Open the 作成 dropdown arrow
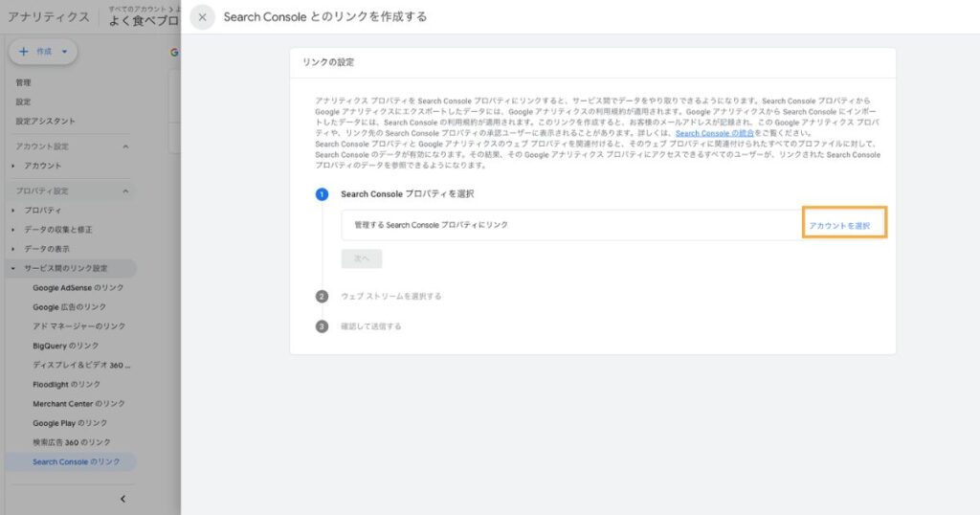Viewport: 980px width, 515px height. click(x=64, y=52)
